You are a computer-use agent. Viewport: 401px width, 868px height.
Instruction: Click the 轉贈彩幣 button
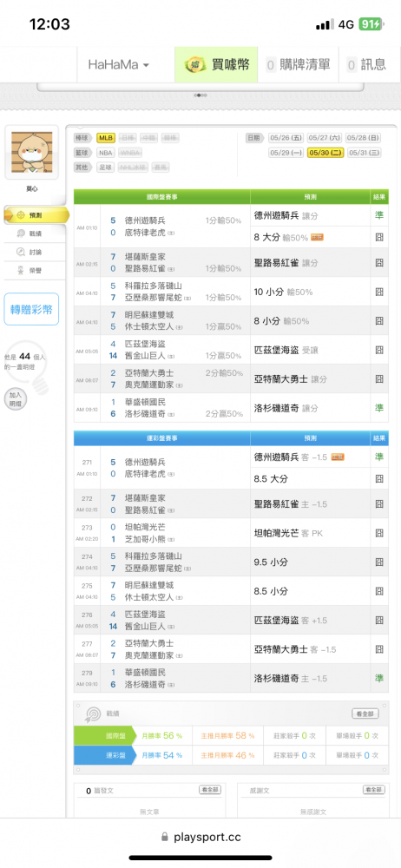click(x=31, y=309)
